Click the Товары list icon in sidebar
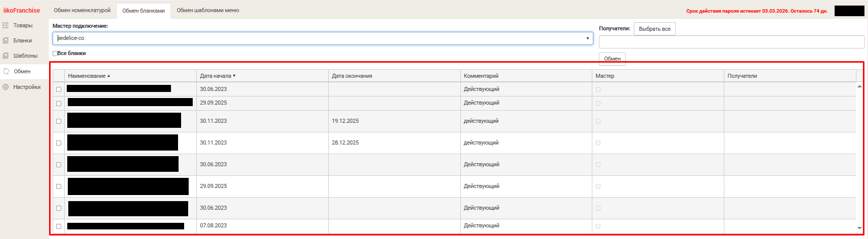Screen dimensions: 868x239 point(6,25)
